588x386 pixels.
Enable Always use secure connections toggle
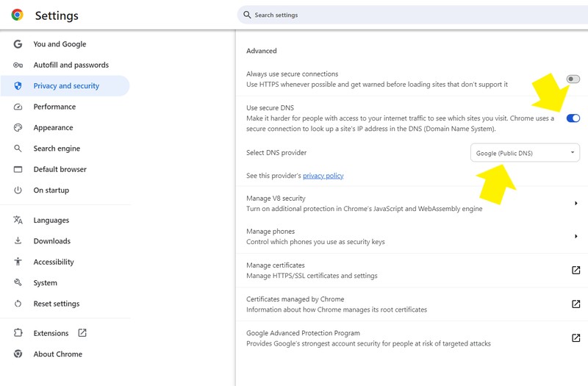pos(573,79)
